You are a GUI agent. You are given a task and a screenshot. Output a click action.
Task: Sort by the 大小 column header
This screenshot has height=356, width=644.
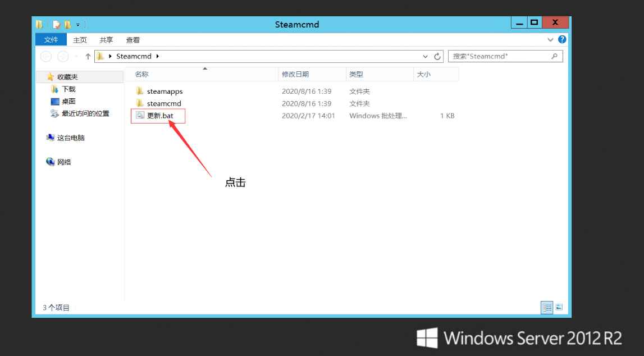436,74
